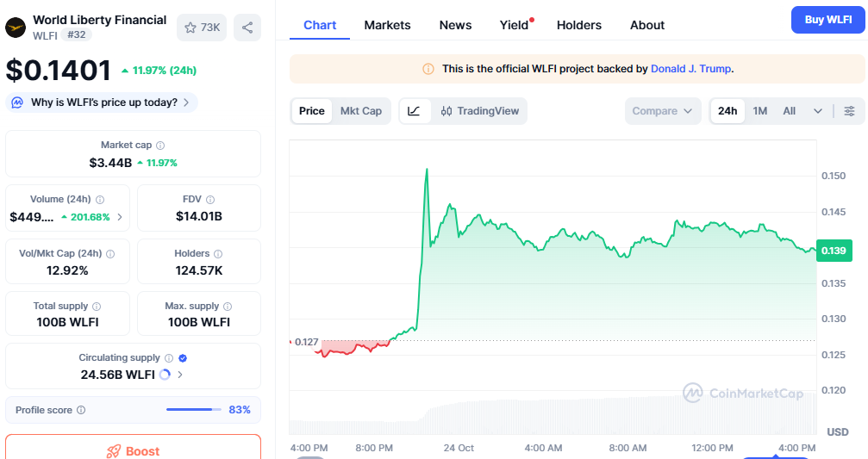Click Why is WLFI's price up today
868x459 pixels.
pyautogui.click(x=103, y=102)
